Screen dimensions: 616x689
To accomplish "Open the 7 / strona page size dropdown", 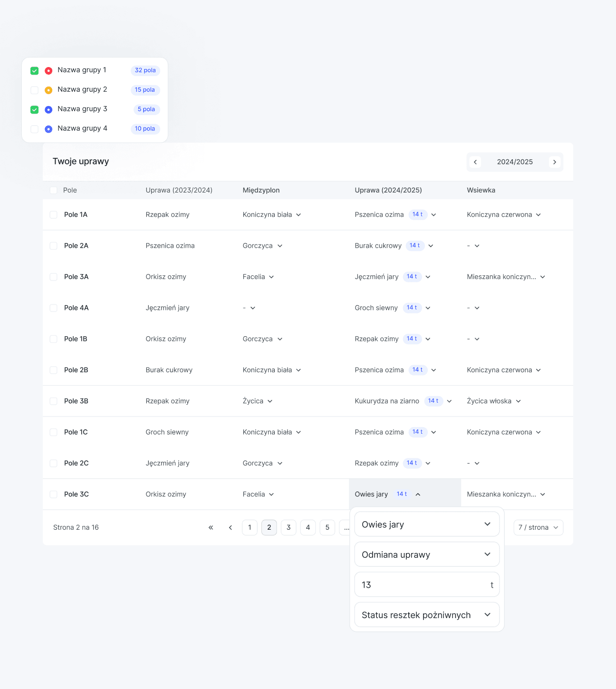I will (538, 527).
